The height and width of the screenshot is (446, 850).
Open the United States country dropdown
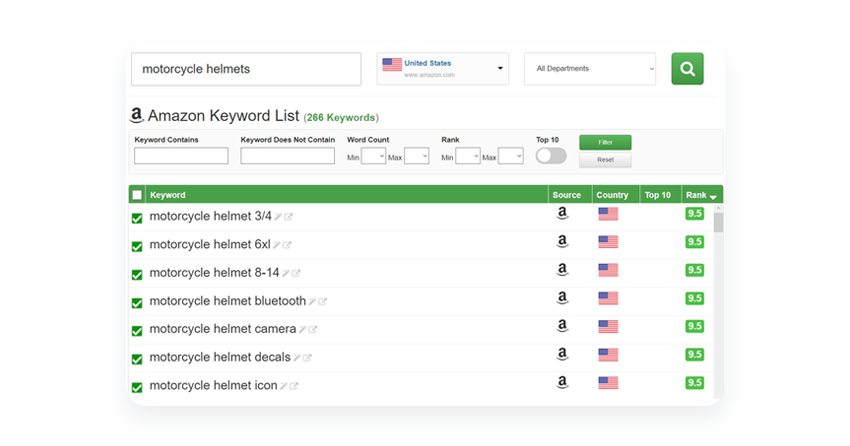[x=443, y=69]
